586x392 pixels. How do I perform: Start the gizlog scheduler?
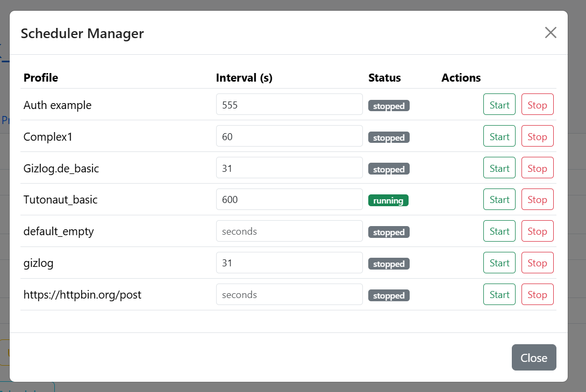click(499, 263)
